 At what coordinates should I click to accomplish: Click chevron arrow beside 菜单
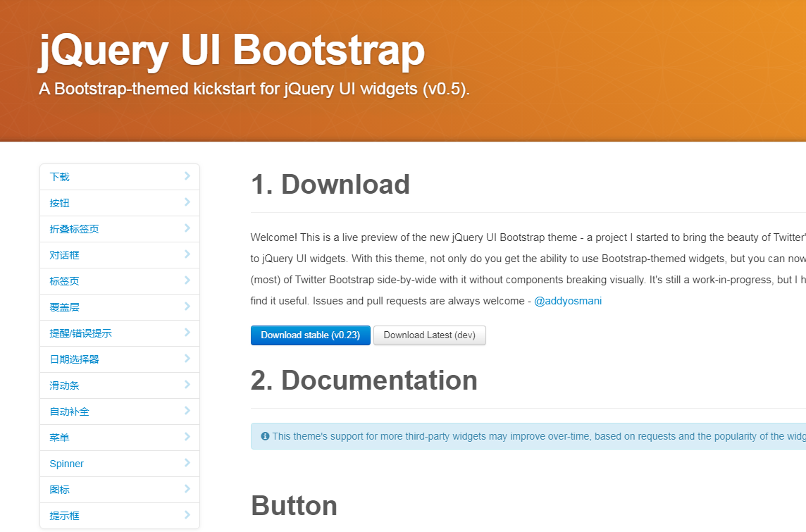click(187, 437)
